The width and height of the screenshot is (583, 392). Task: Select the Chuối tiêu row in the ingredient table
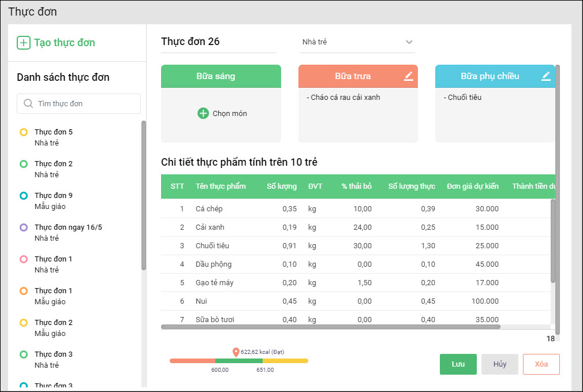click(356, 246)
